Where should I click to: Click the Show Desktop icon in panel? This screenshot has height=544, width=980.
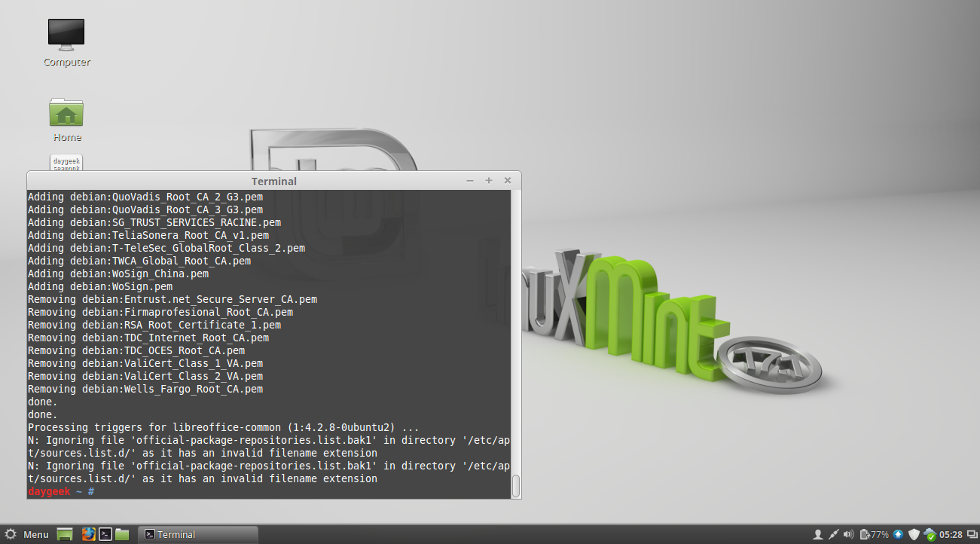pyautogui.click(x=66, y=534)
